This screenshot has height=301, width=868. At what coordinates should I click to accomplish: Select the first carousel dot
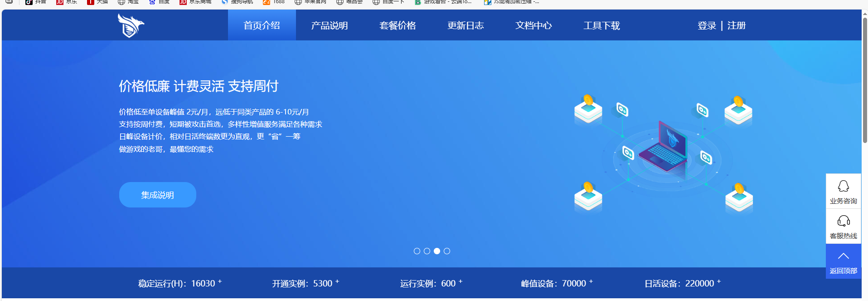coord(417,251)
